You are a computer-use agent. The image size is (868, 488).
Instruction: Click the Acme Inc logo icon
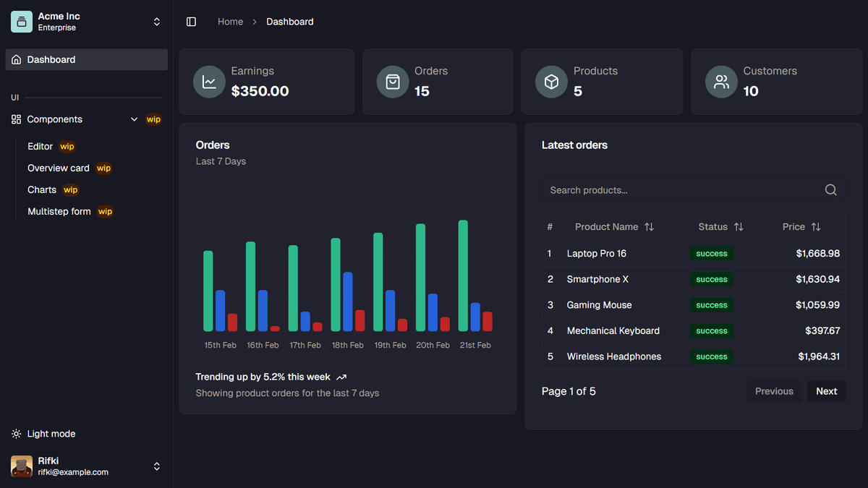click(x=22, y=22)
